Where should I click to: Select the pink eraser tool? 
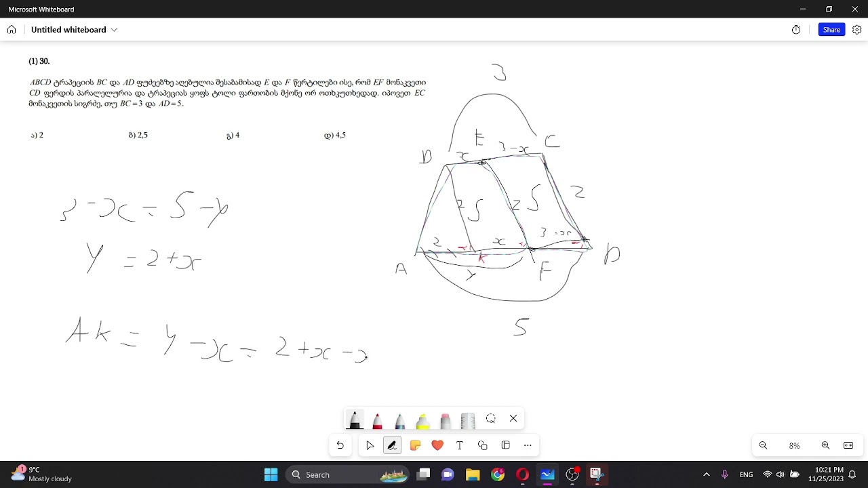[445, 420]
